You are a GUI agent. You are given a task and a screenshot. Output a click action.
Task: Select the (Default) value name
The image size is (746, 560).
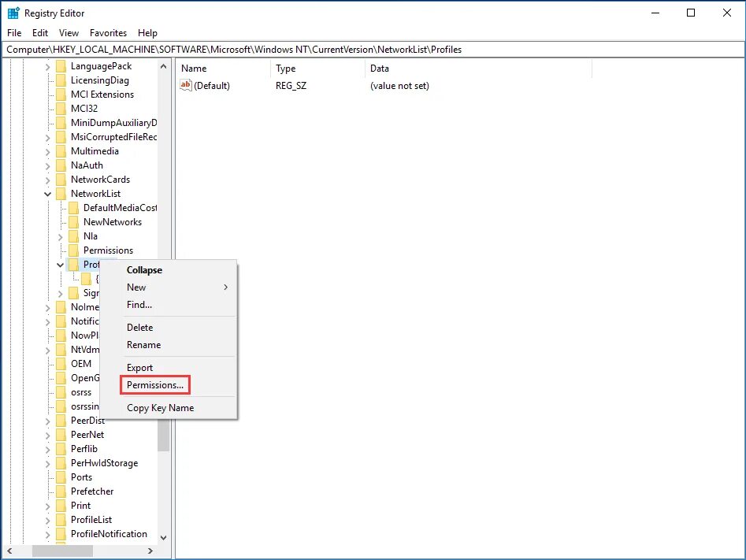click(x=212, y=86)
